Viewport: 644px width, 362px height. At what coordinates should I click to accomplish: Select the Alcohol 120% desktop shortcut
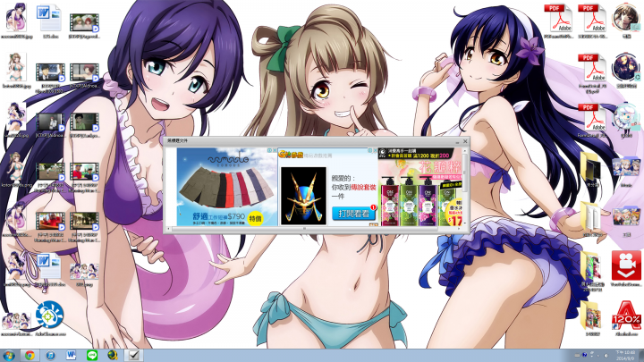point(626,317)
